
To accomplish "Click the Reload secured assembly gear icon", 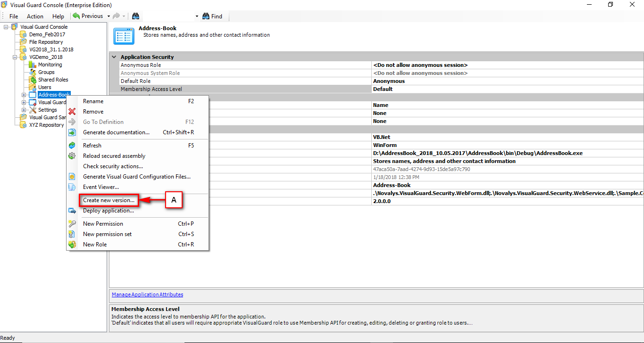I will point(72,155).
